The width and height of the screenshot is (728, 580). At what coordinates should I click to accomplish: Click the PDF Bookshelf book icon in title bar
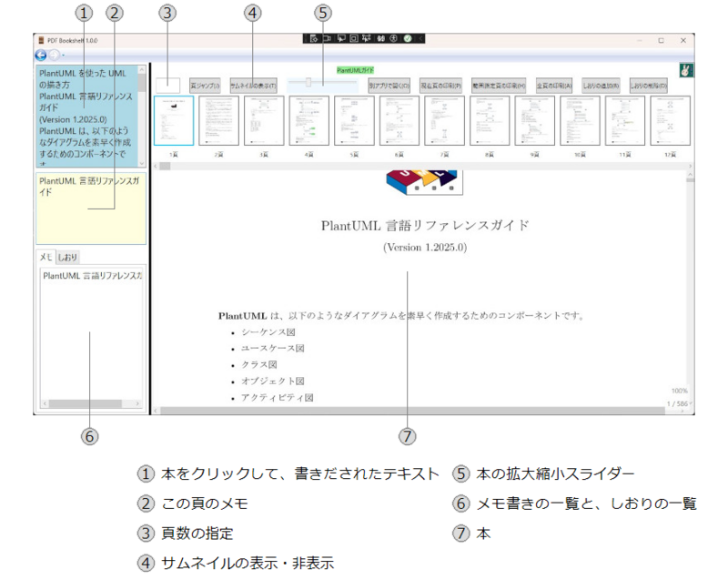click(40, 40)
